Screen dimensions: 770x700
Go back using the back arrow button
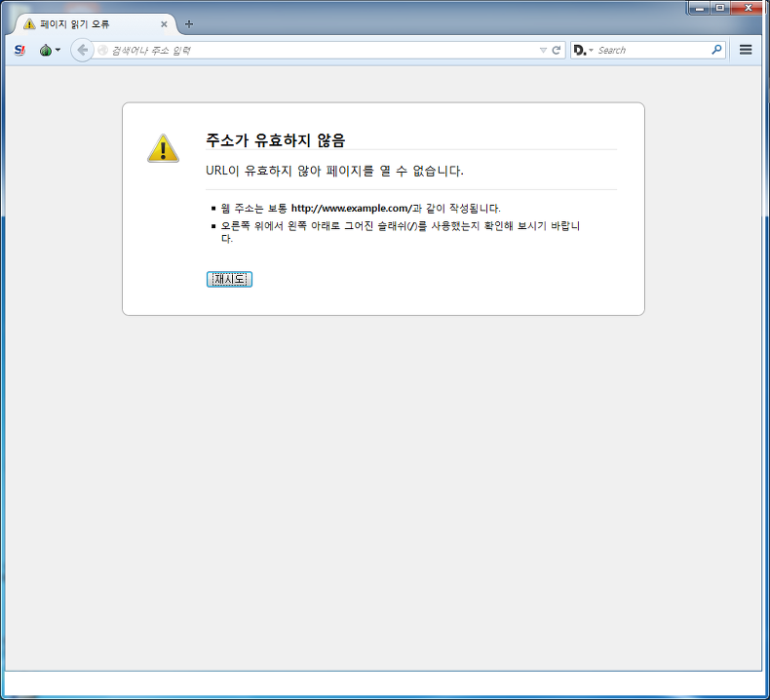point(83,50)
